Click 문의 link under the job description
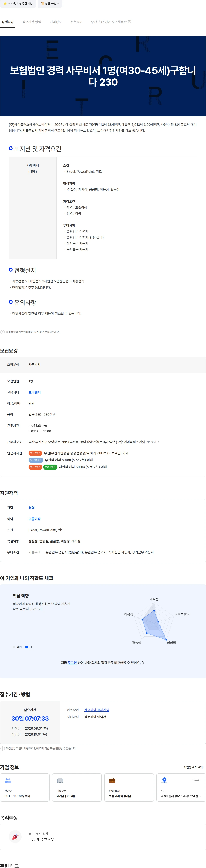Viewport: 206px width, 868px height. point(47,332)
